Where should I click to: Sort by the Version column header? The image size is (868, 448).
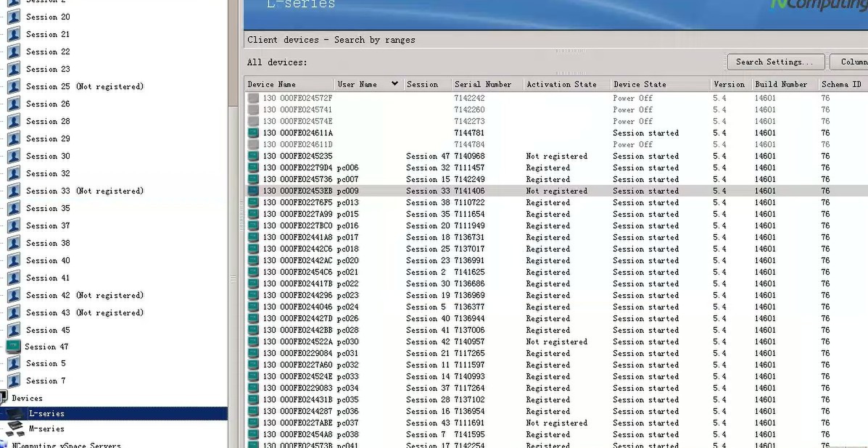tap(731, 84)
